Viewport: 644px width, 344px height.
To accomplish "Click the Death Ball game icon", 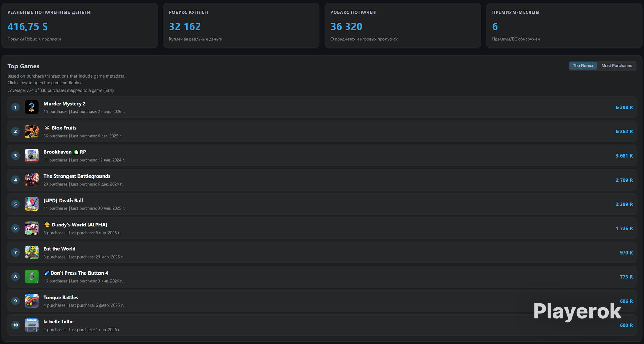I will tap(32, 204).
